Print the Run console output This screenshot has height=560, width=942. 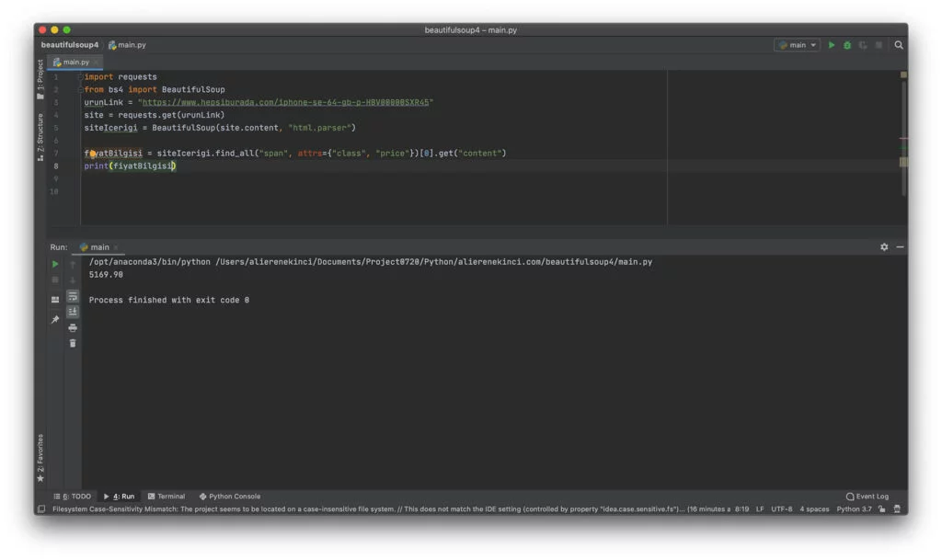(x=73, y=327)
